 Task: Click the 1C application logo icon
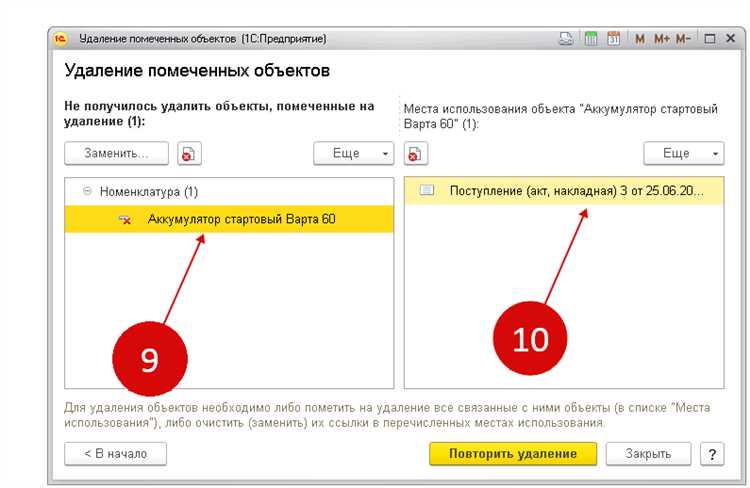click(60, 39)
